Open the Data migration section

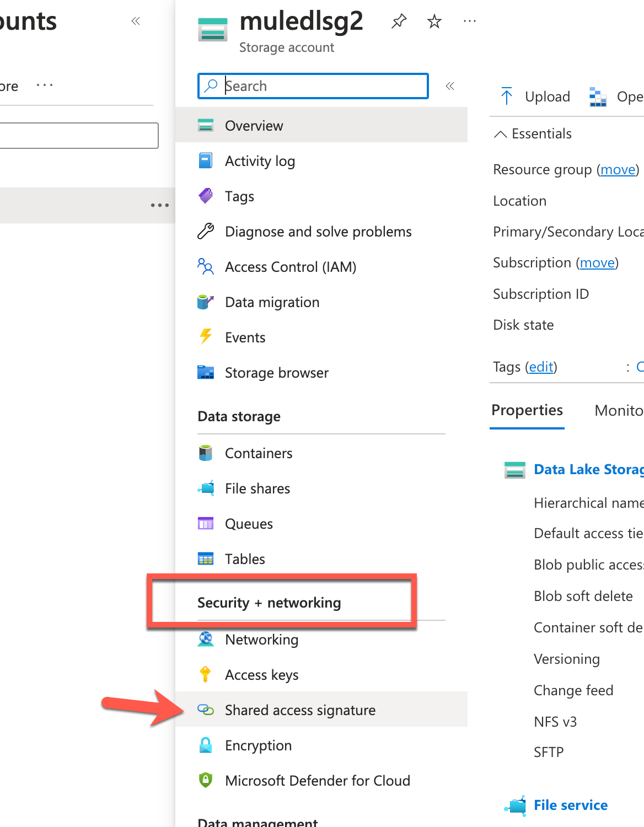click(272, 302)
